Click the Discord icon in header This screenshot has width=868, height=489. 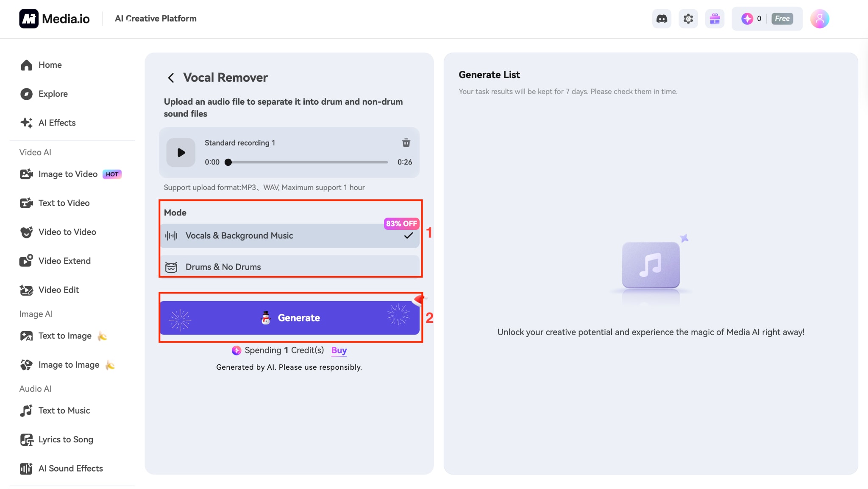(x=662, y=19)
